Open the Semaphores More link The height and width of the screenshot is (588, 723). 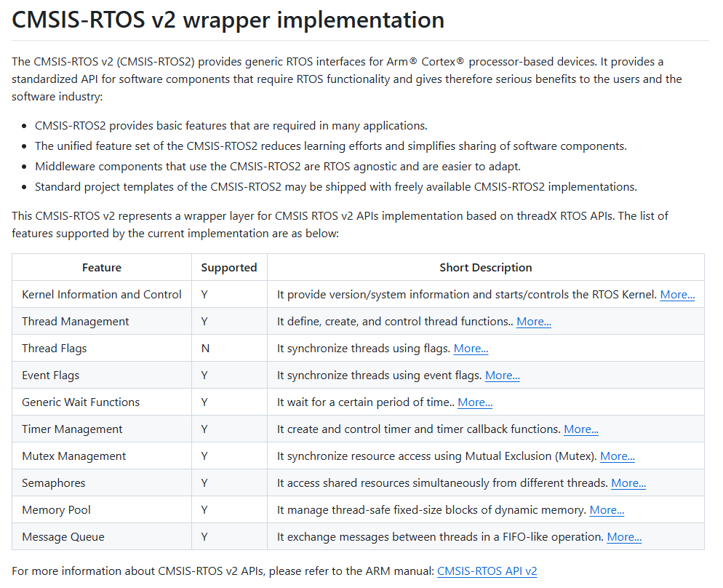(x=628, y=483)
